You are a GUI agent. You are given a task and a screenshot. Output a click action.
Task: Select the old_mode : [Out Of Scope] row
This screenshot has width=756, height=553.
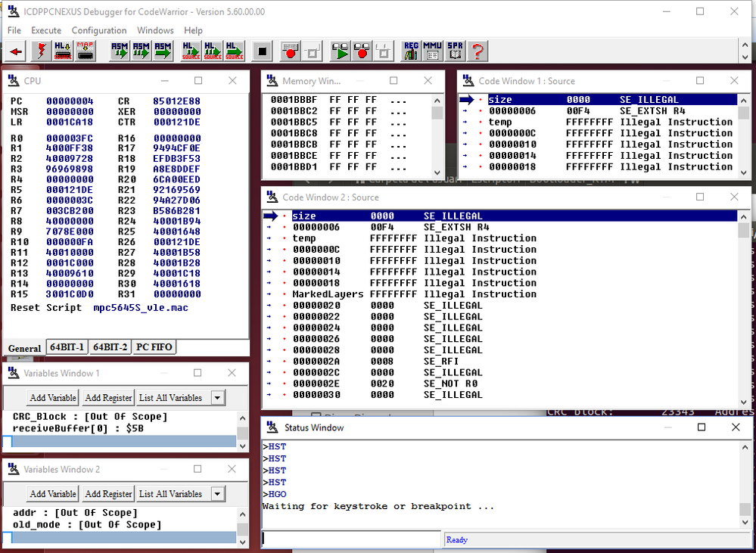(87, 524)
